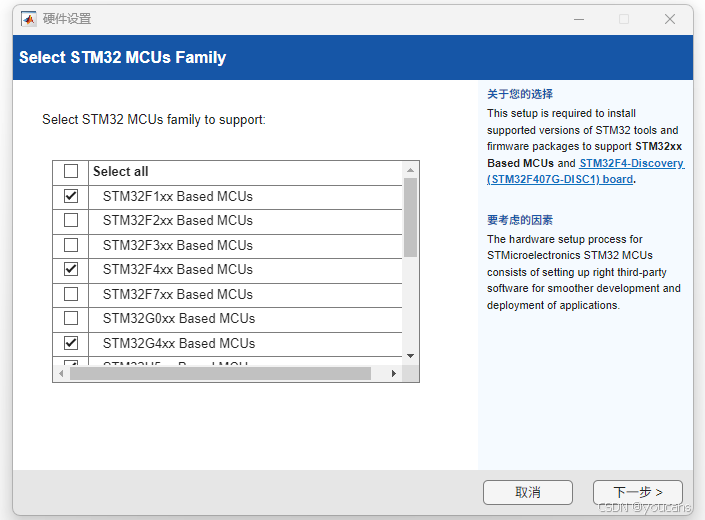This screenshot has height=520, width=705.
Task: Click the horizontal scroll right arrow
Action: pyautogui.click(x=393, y=373)
